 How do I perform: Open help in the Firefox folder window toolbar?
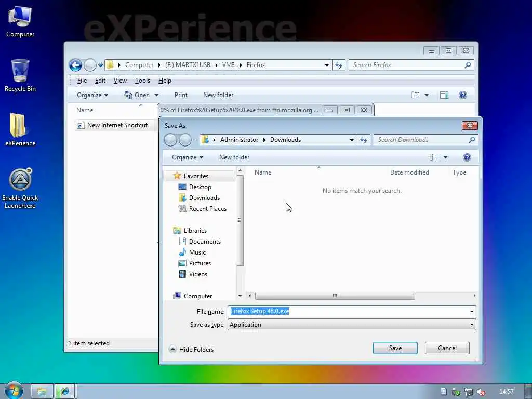click(462, 95)
